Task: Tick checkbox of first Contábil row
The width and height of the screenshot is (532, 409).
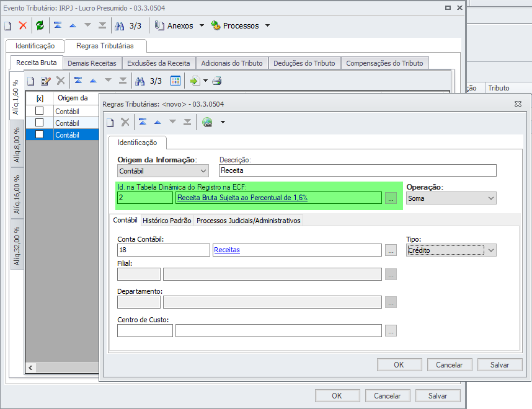Action: (x=39, y=111)
